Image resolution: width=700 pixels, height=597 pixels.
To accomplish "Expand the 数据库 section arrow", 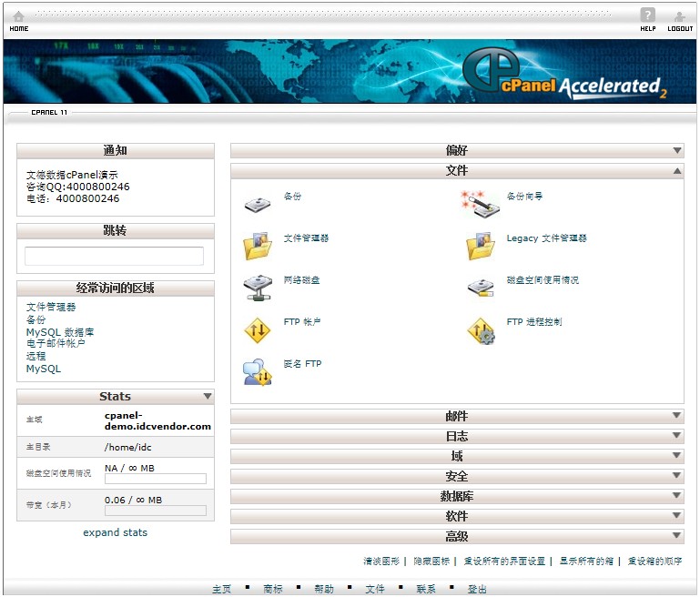I will (x=677, y=495).
